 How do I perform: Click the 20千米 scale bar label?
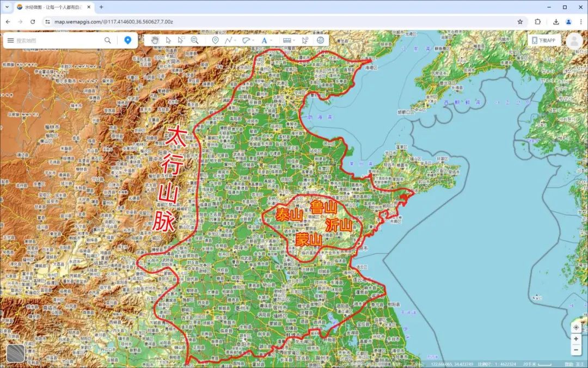point(530,364)
